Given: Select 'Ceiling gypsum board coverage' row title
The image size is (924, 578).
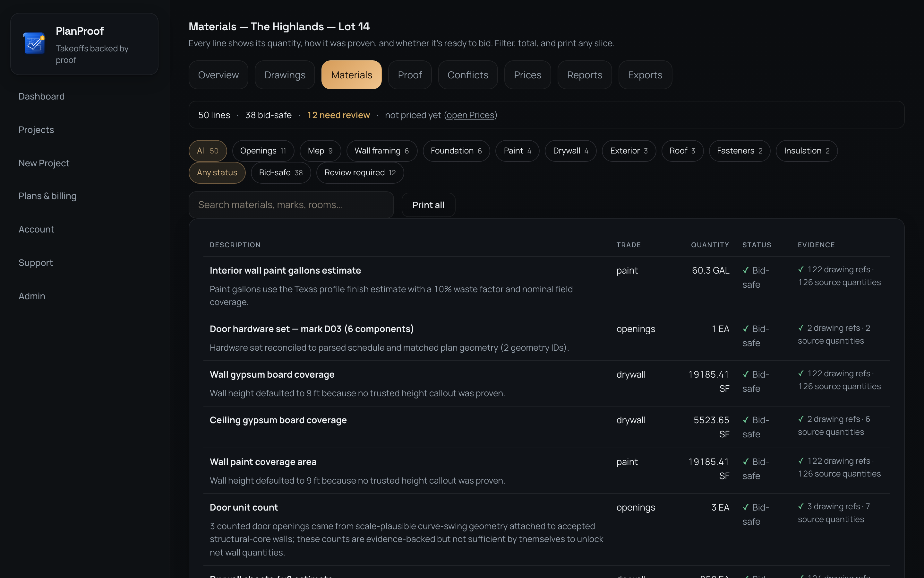Looking at the screenshot, I should click(278, 420).
